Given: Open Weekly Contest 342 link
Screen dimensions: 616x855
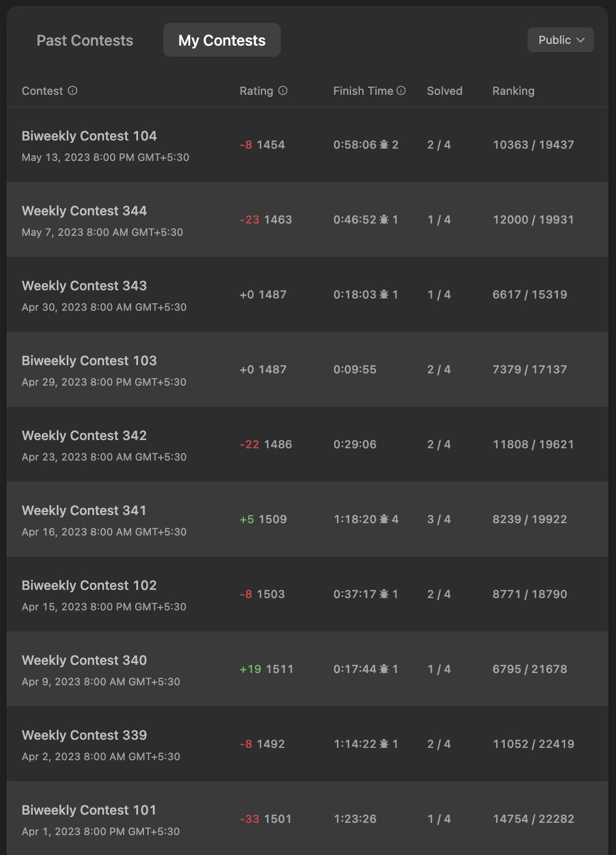Looking at the screenshot, I should tap(84, 435).
